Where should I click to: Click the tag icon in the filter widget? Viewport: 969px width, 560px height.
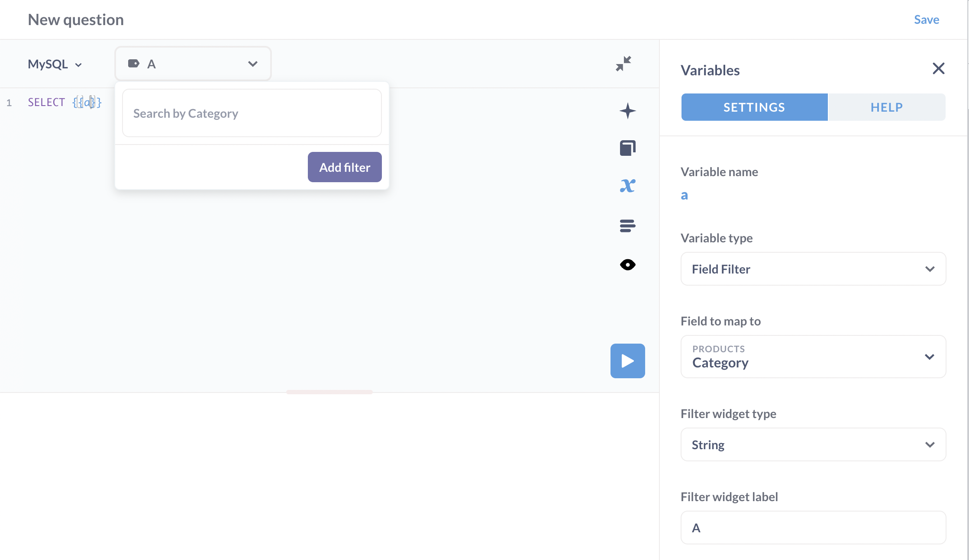[134, 63]
